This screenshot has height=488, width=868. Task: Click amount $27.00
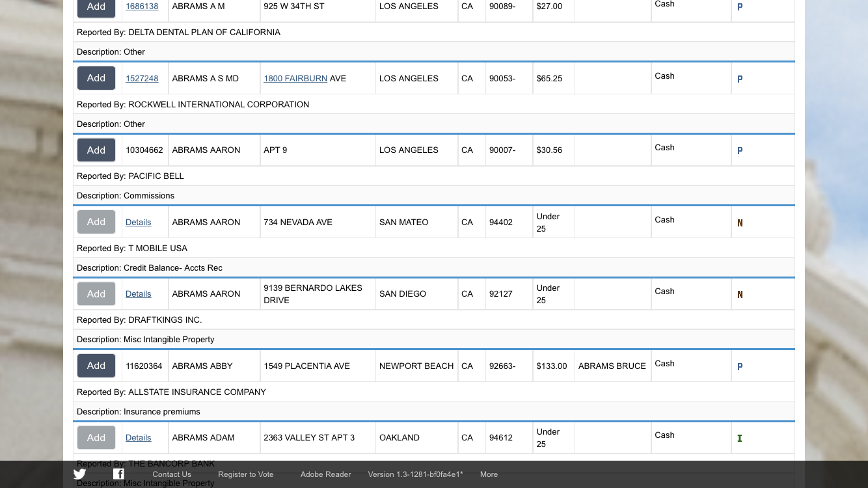click(x=550, y=7)
